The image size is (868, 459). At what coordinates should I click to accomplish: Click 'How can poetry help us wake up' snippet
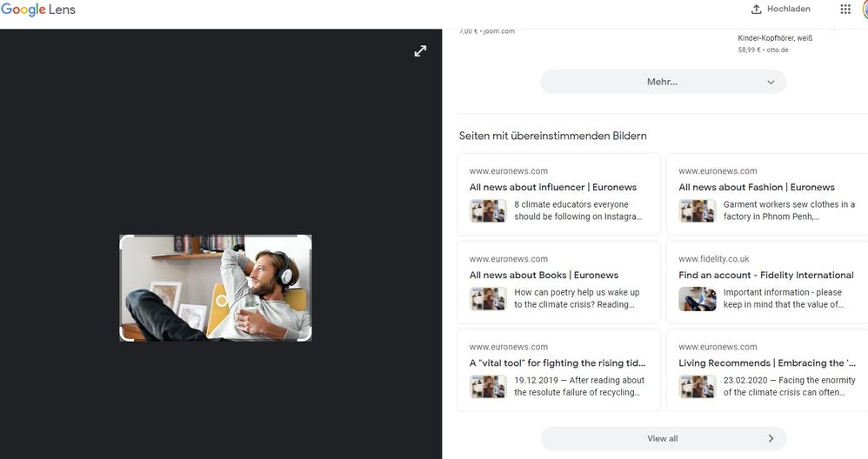577,299
